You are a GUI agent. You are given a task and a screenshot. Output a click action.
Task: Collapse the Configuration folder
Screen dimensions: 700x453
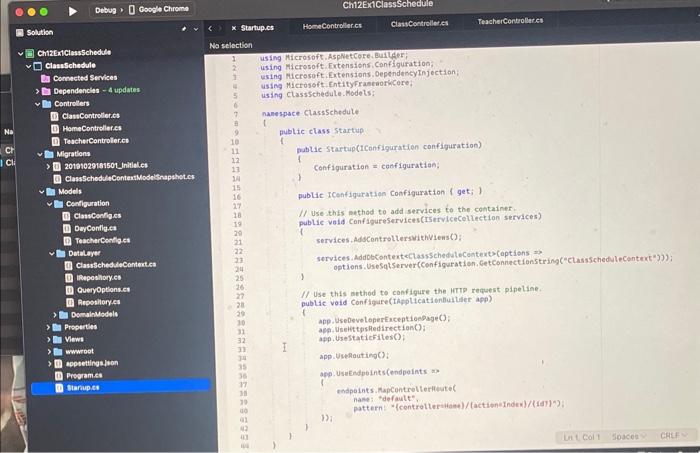point(50,204)
